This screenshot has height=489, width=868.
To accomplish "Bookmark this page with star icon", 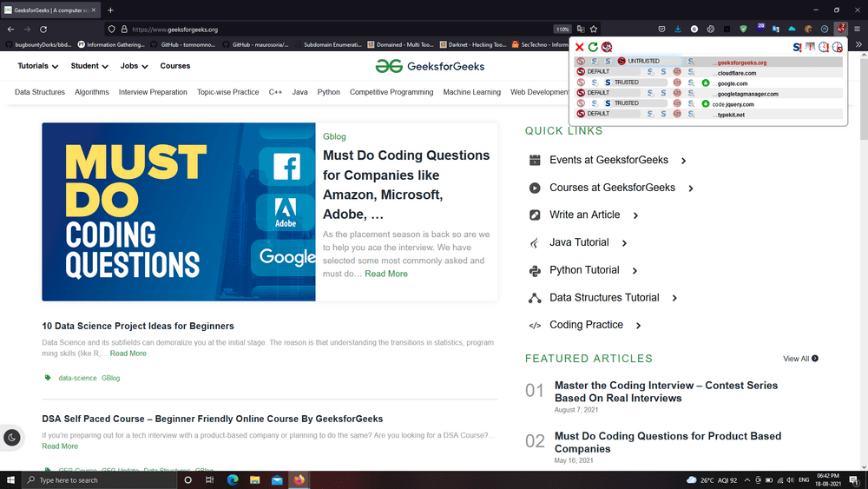I will pos(594,29).
